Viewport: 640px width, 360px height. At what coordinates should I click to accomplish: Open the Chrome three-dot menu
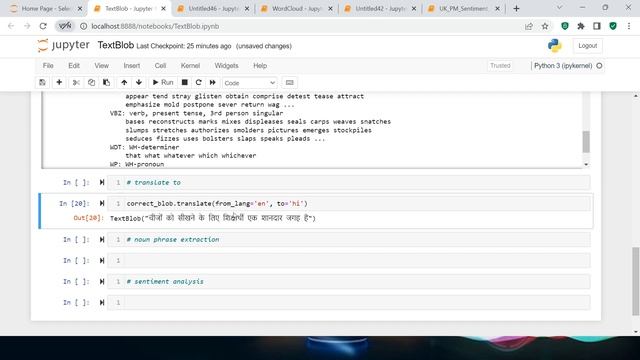[x=629, y=26]
